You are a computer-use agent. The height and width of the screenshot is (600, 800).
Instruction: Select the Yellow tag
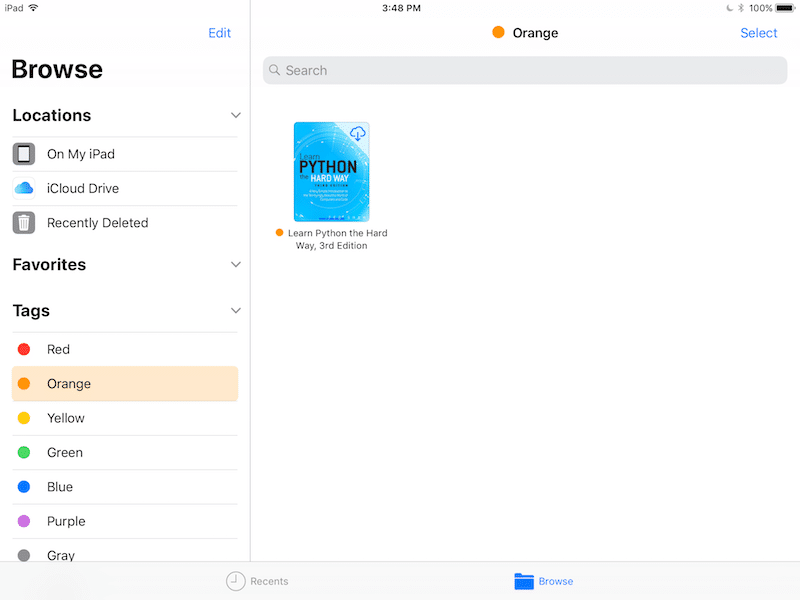coord(125,418)
